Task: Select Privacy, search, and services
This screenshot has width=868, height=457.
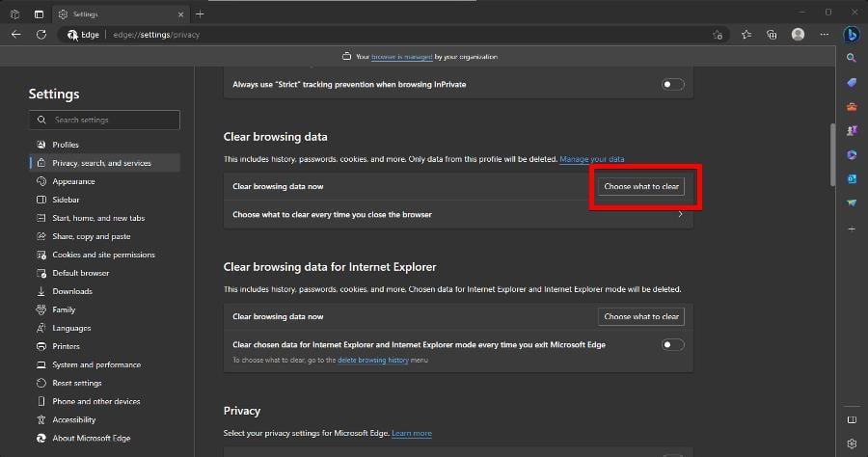Action: 104,163
